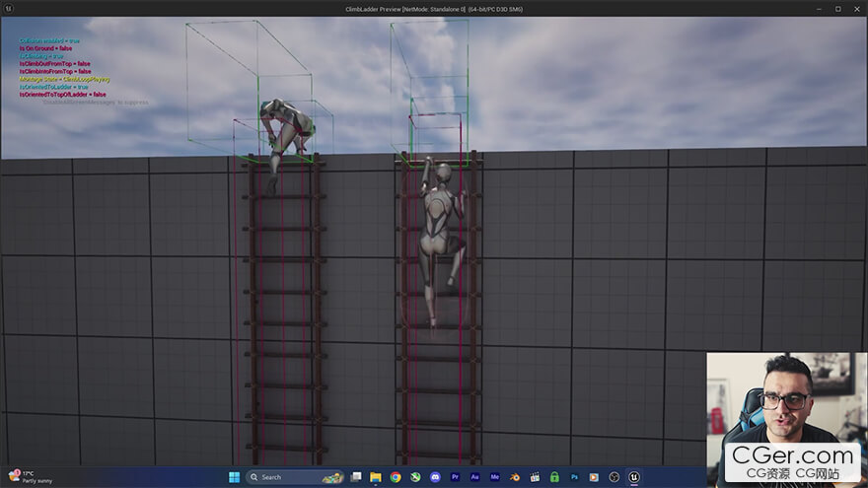Click the yellow 'Montage State' debug line
The image size is (868, 488).
65,79
